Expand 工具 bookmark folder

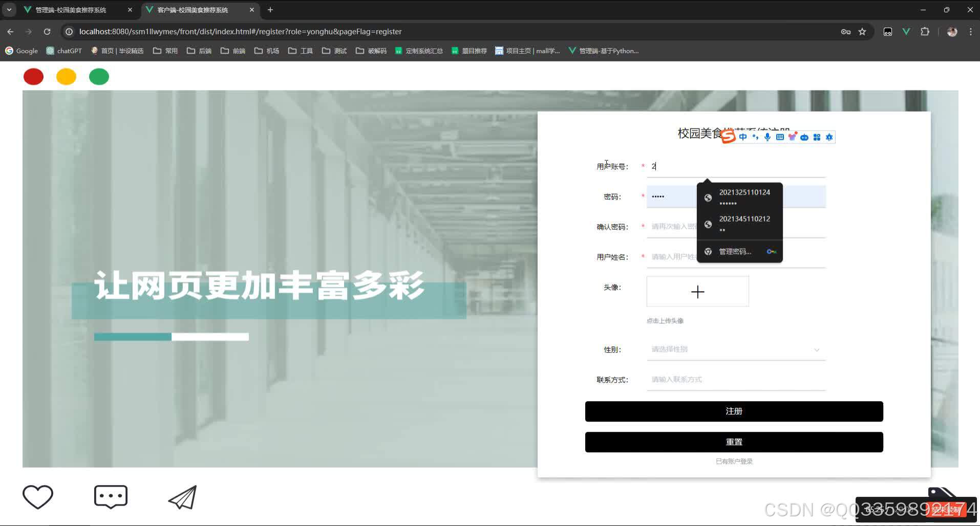[301, 51]
